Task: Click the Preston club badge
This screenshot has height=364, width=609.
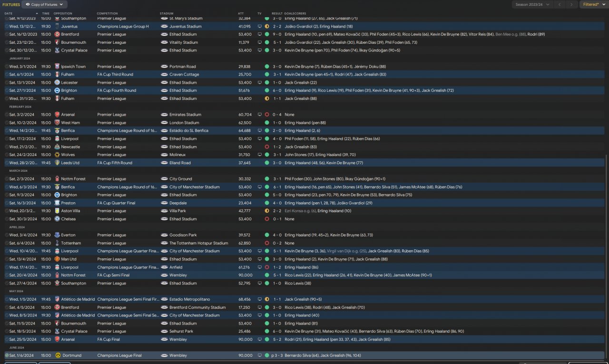Action: pyautogui.click(x=57, y=203)
